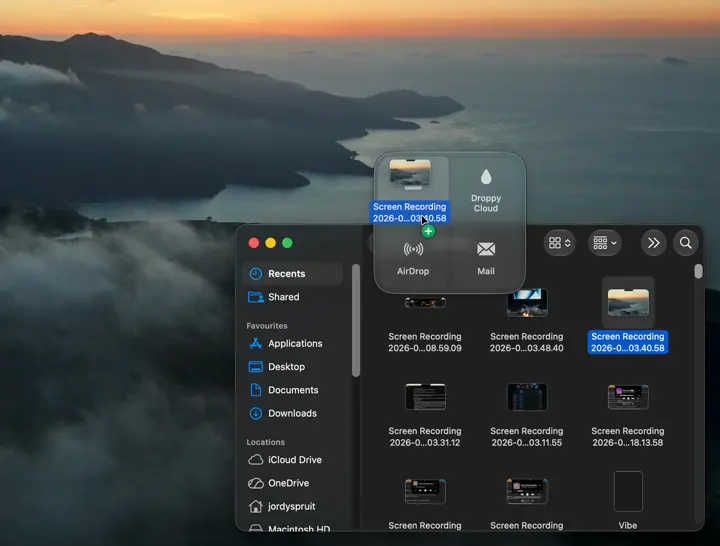Select the Screen Recording 03.40.58 thumbnail in Finder
Screen dimensions: 720x546
pyautogui.click(x=628, y=303)
